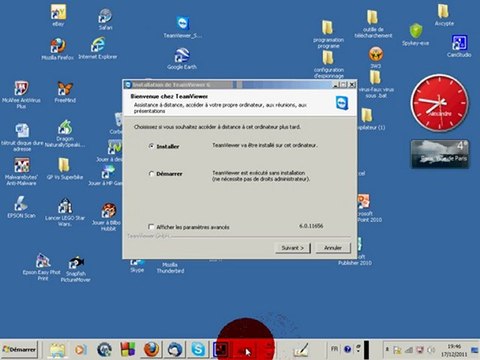This screenshot has height=360, width=480.
Task: Select Malwarebytes' Anti-Malware desktop icon
Action: pyautogui.click(x=21, y=171)
